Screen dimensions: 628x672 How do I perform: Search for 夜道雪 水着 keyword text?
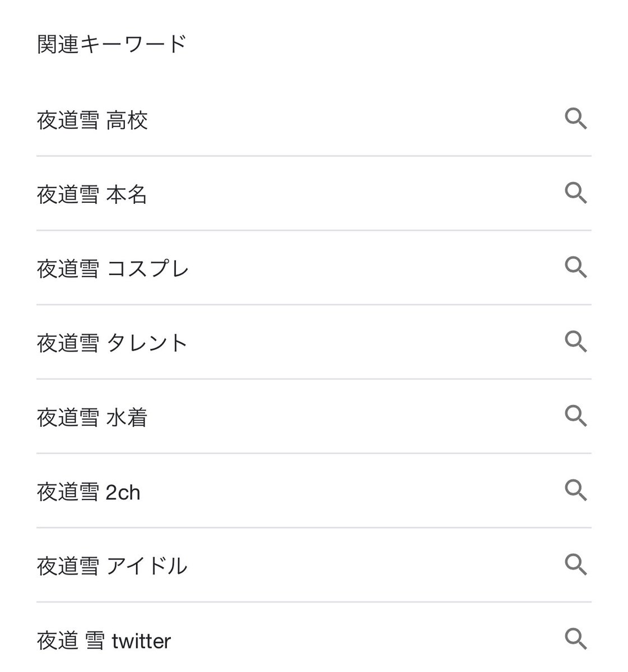pyautogui.click(x=92, y=418)
